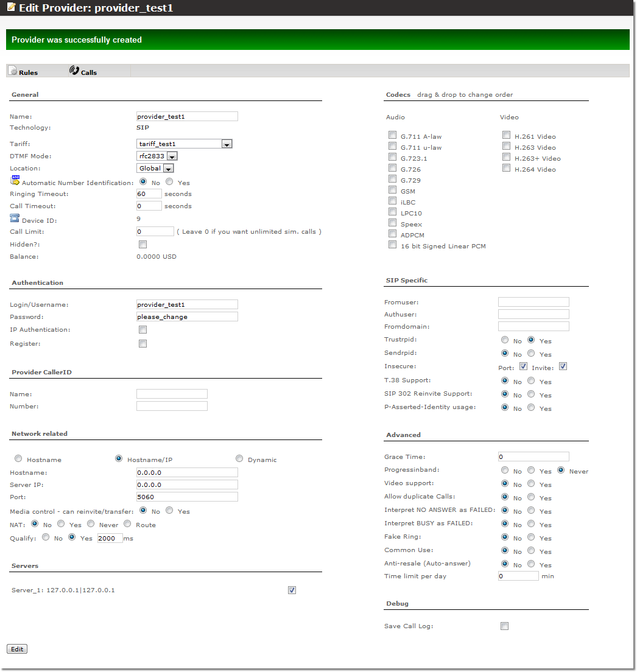This screenshot has height=672, width=637.
Task: Uncheck the Server_1 checkbox
Action: (292, 590)
